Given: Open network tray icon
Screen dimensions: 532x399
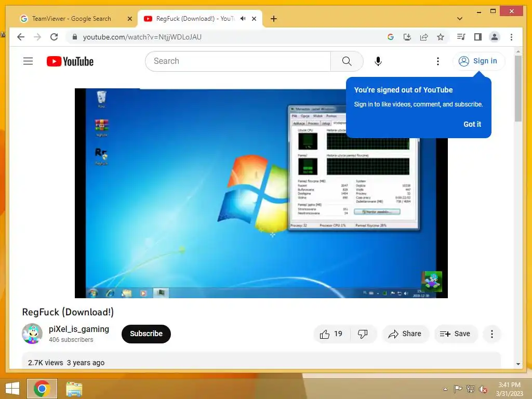Looking at the screenshot, I should [x=470, y=389].
